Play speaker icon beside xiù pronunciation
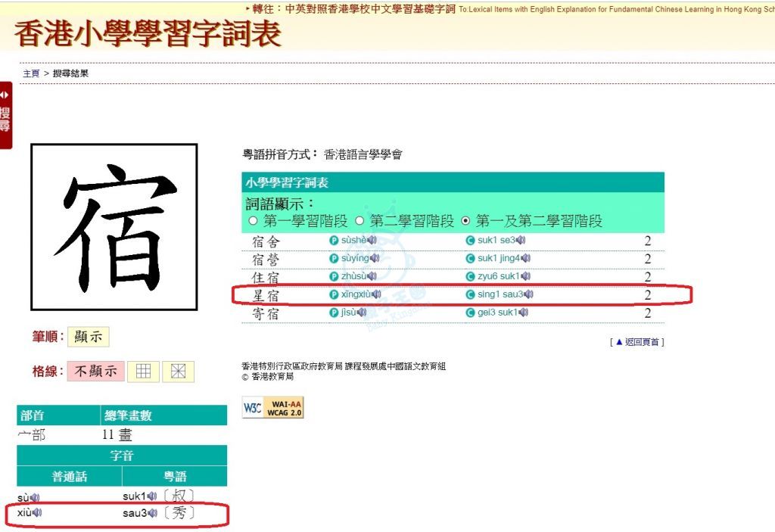Image resolution: width=775 pixels, height=532 pixels. tap(36, 513)
